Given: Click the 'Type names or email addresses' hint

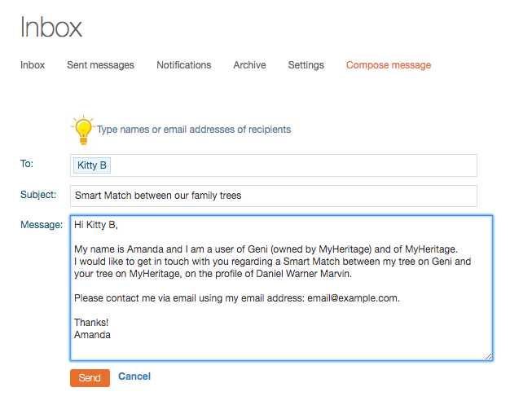Looking at the screenshot, I should tap(194, 130).
